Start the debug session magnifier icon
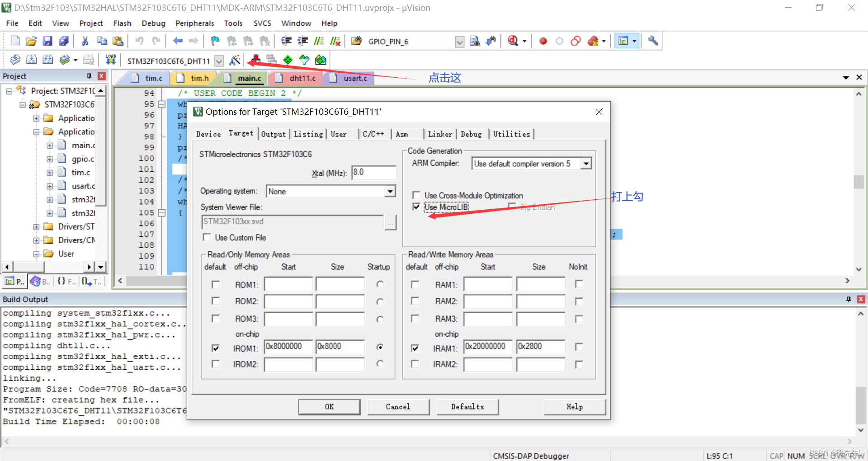The image size is (868, 461). tap(513, 41)
